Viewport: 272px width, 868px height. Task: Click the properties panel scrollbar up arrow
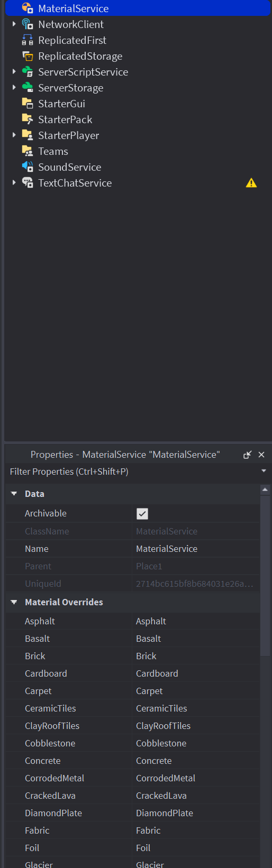(x=266, y=490)
